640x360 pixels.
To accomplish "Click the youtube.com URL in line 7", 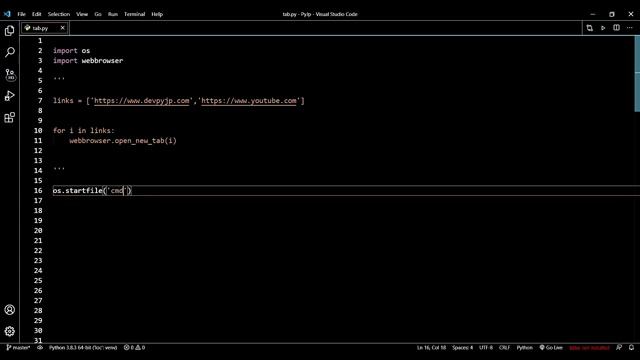I will pos(249,101).
